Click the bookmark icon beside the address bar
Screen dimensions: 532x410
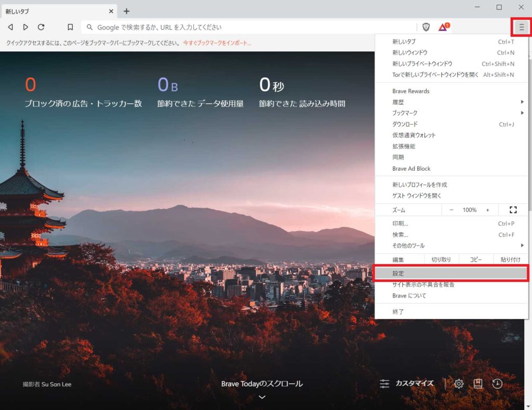click(70, 27)
